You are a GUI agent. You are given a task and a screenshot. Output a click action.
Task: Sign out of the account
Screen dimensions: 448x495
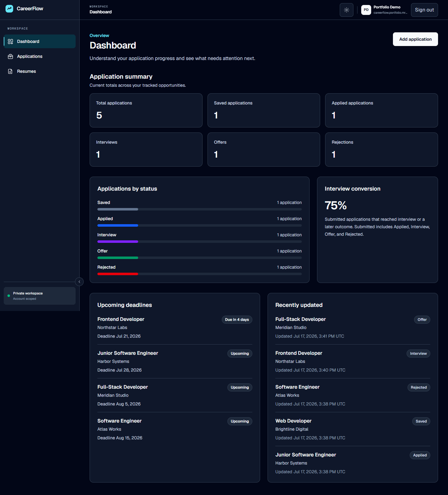click(424, 10)
